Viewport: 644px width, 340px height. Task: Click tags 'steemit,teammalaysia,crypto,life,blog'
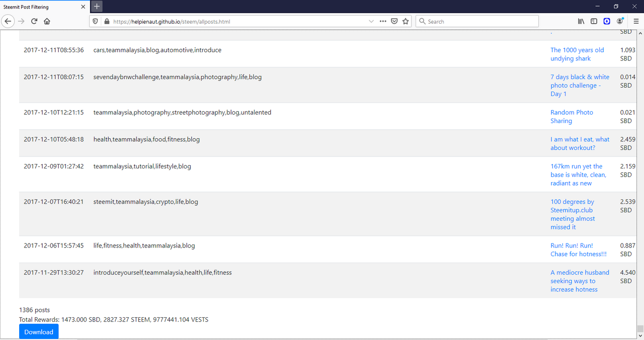click(146, 202)
